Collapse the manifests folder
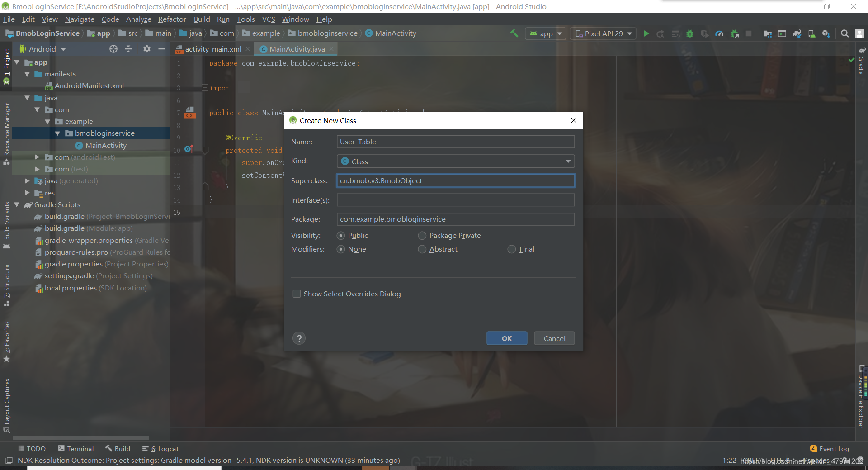Screen dimensions: 868x470 27,74
